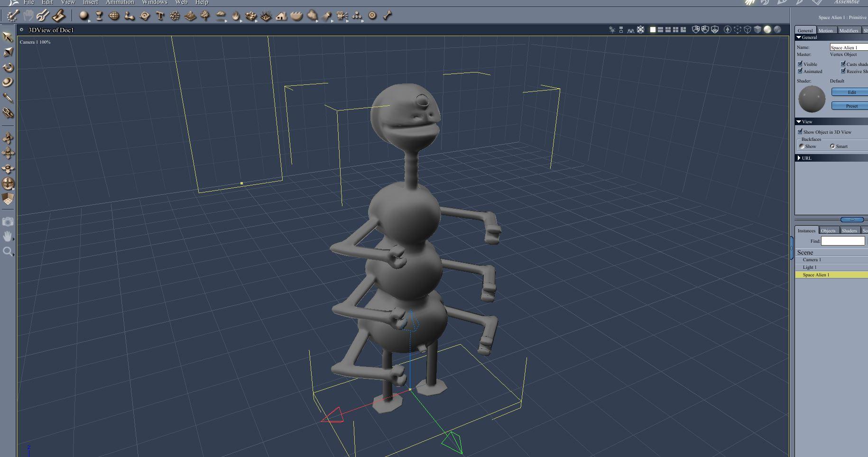Insert a movie camera object

pos(342,16)
